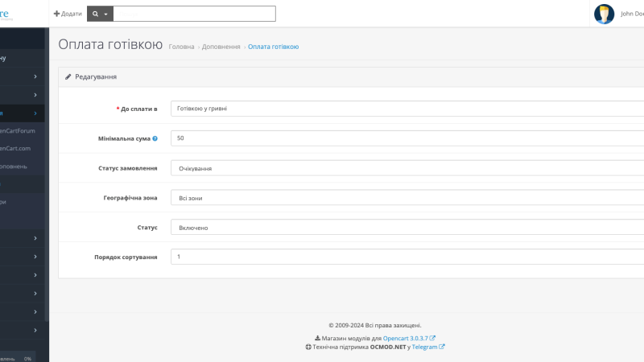Click the pencil Редагування icon
This screenshot has height=362, width=644.
point(68,76)
